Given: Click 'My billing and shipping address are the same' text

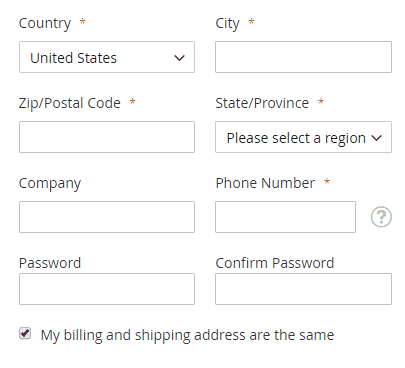Looking at the screenshot, I should [187, 335].
